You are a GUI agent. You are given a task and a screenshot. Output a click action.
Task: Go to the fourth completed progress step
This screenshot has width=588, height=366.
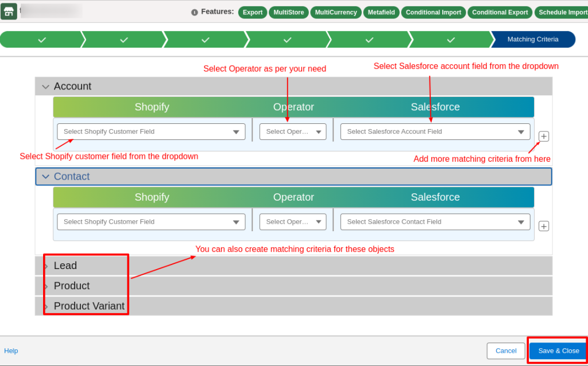(x=288, y=40)
